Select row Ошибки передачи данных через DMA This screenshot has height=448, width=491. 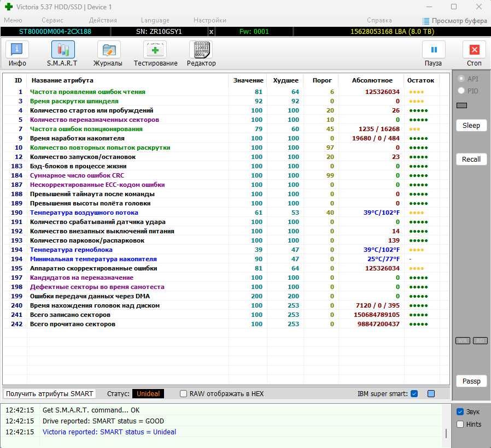[225, 296]
